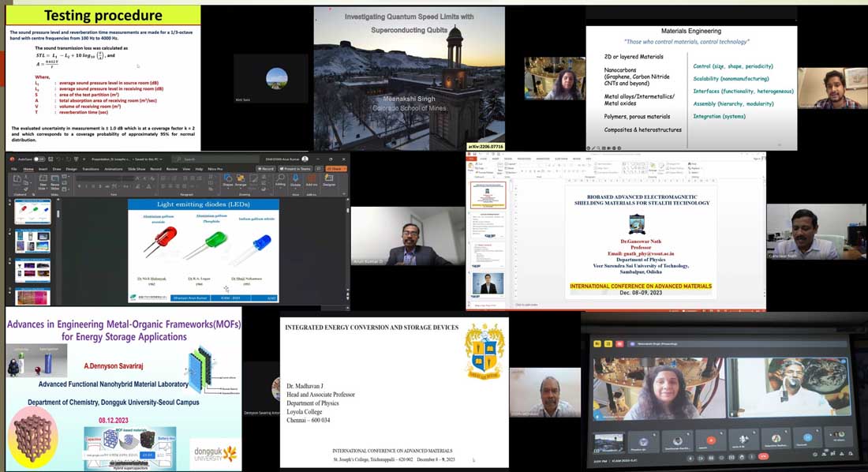Click the orange Share button
The image size is (868, 472).
336,169
